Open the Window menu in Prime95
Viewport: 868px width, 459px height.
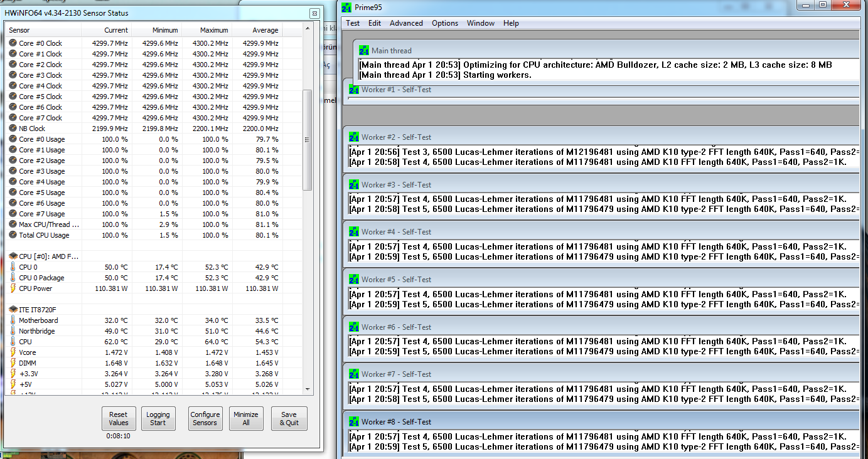click(481, 23)
